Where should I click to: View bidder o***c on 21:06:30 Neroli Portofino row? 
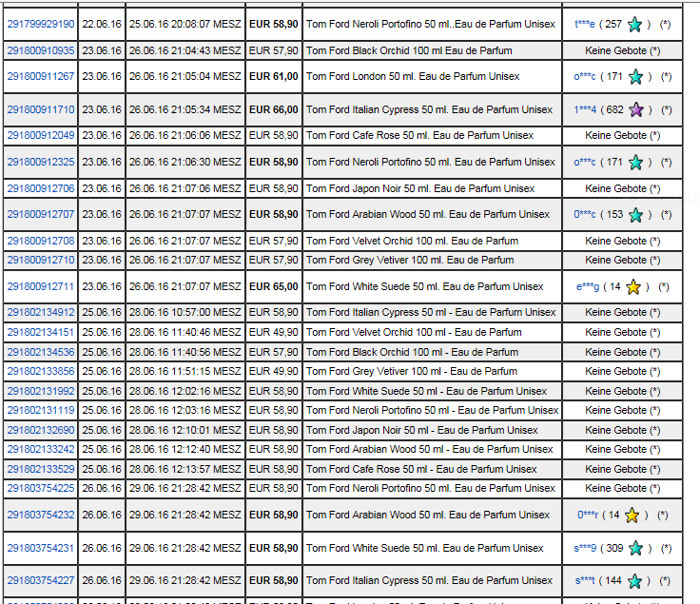tap(585, 162)
